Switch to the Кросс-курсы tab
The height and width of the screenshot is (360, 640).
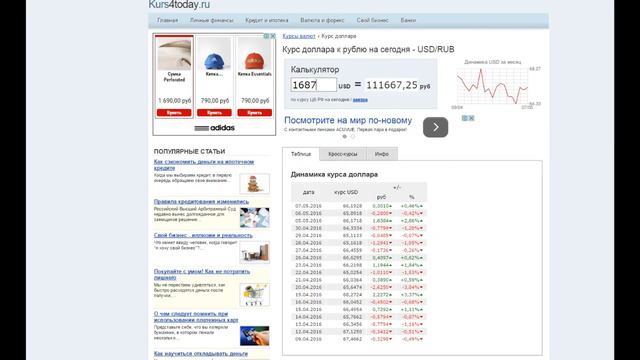(342, 154)
